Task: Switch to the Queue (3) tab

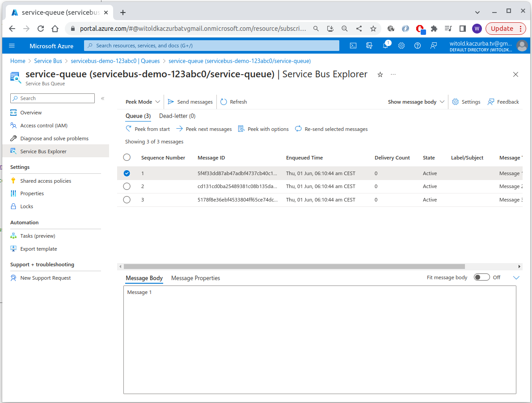Action: (x=138, y=116)
